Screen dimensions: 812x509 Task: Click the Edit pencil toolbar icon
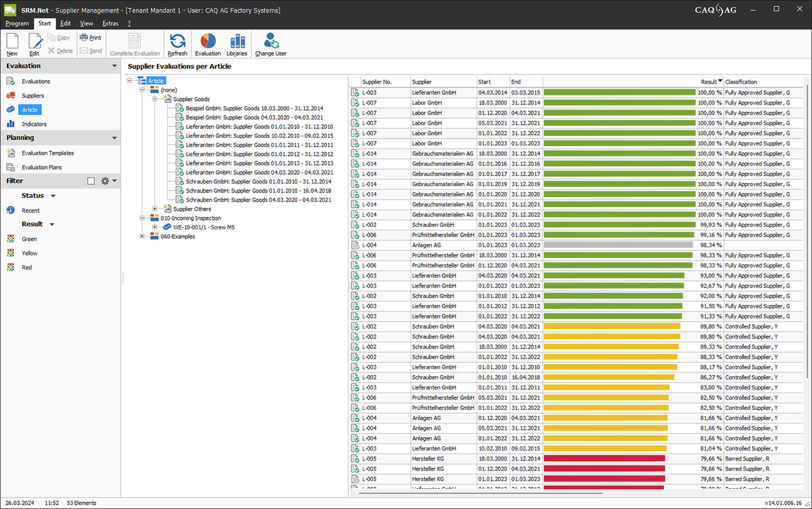coord(34,42)
